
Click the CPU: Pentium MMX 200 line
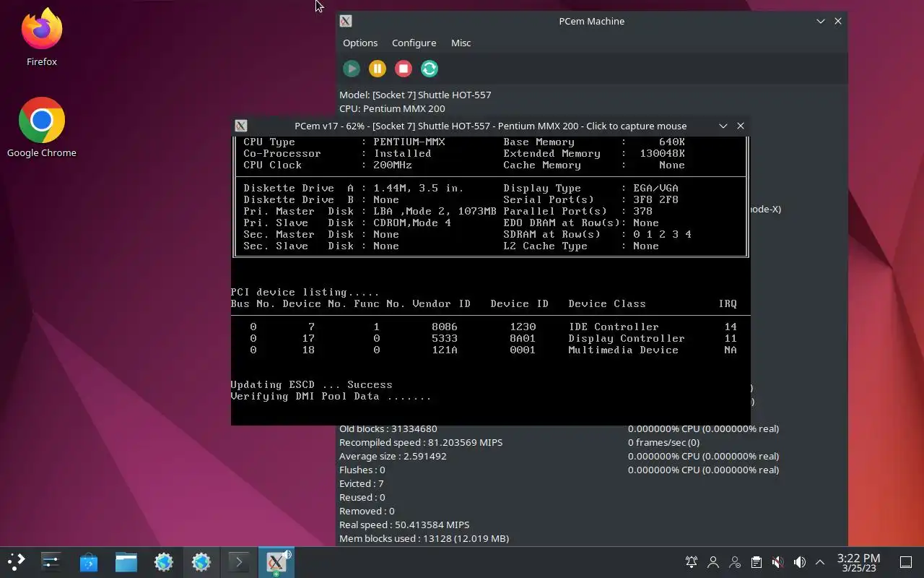coord(392,108)
